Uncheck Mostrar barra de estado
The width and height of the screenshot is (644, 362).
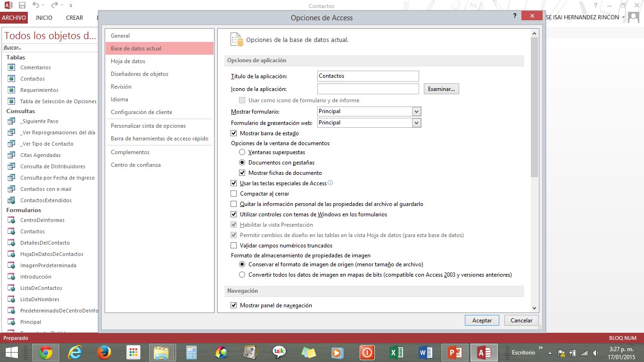click(x=234, y=133)
